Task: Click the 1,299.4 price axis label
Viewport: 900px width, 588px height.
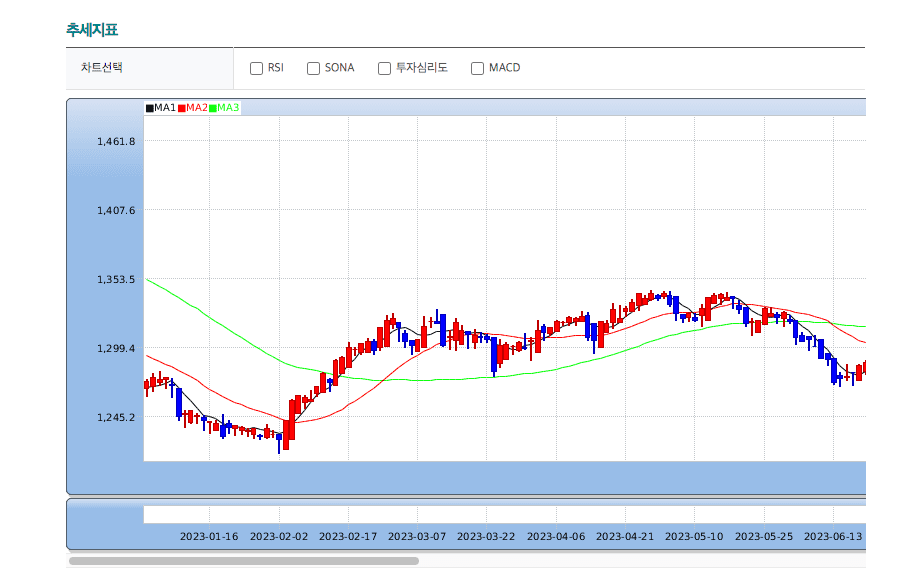Action: (x=116, y=348)
